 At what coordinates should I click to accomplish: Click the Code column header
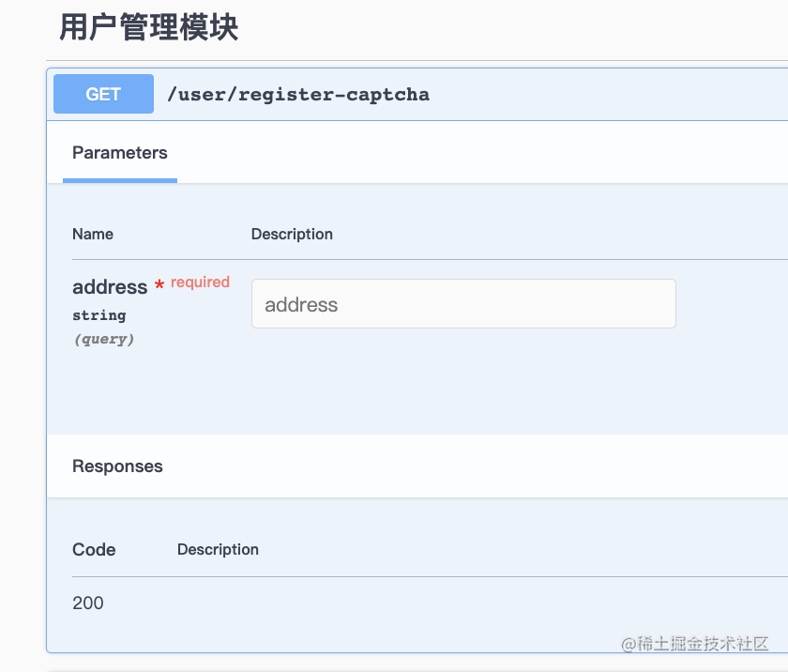pyautogui.click(x=94, y=550)
